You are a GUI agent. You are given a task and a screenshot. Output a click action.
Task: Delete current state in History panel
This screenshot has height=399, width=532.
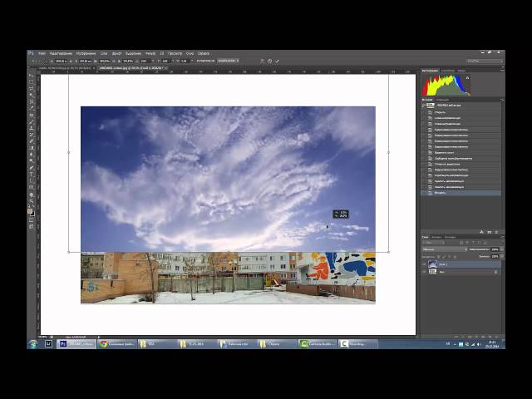click(496, 232)
